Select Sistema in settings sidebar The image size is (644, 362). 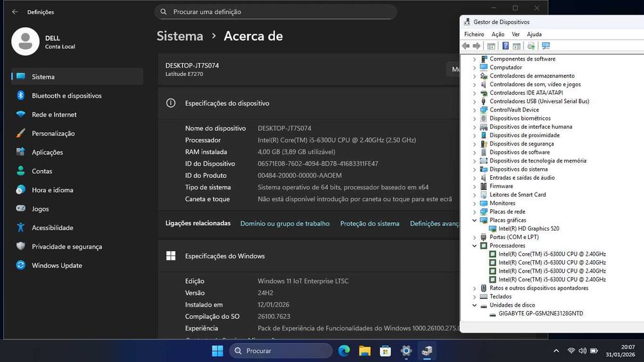point(77,77)
